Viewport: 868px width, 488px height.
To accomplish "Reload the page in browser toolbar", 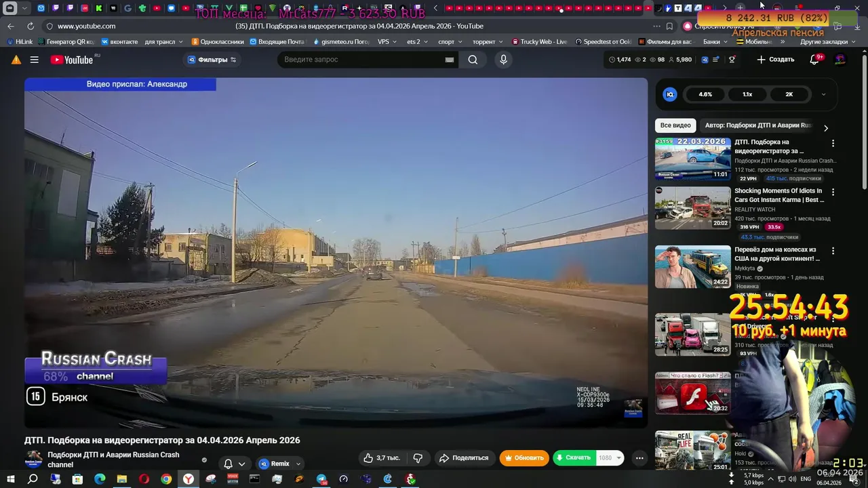I will pyautogui.click(x=31, y=26).
